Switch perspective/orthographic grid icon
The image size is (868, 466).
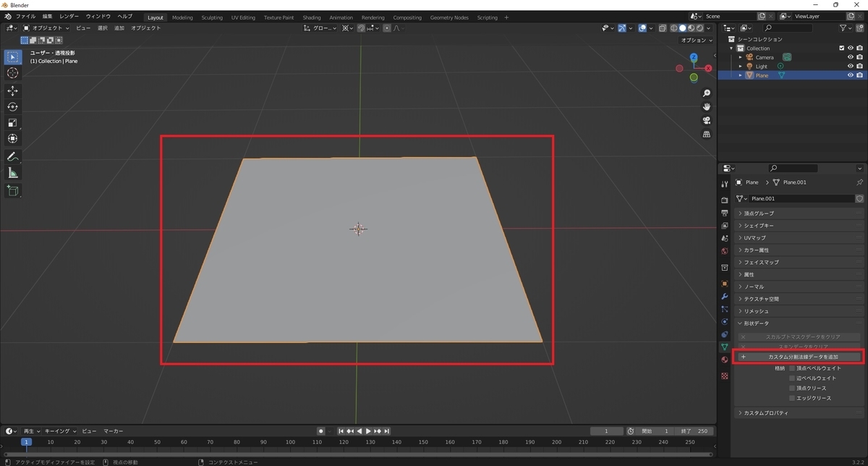point(707,135)
